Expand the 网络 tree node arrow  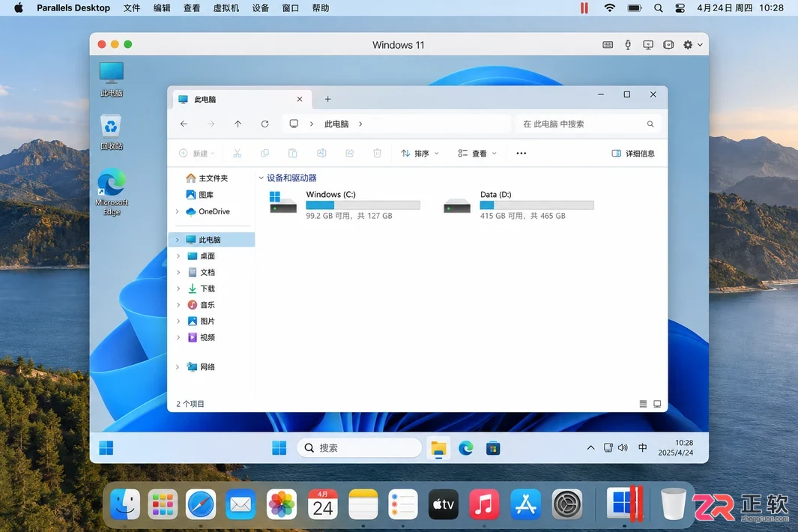click(177, 366)
